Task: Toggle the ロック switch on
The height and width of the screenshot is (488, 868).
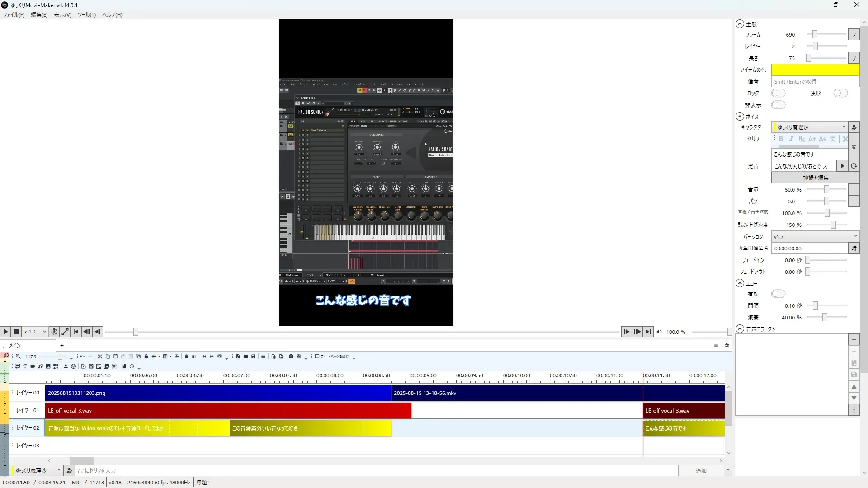Action: coord(778,93)
